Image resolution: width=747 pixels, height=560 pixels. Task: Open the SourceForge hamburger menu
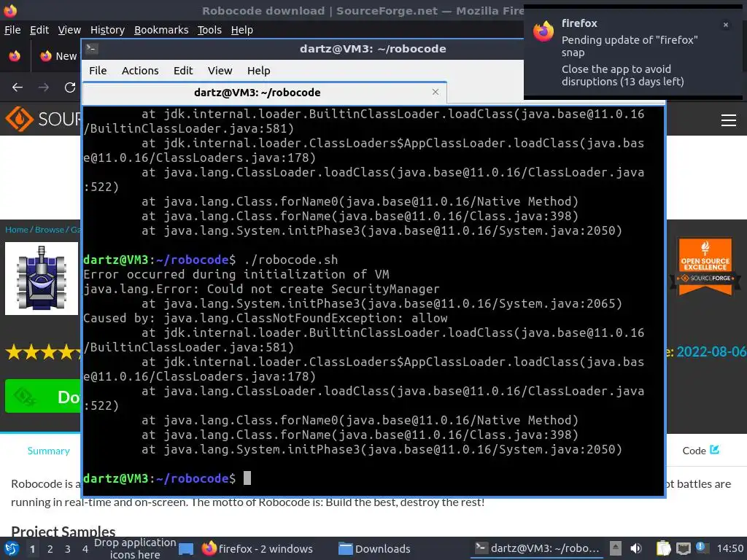729,120
